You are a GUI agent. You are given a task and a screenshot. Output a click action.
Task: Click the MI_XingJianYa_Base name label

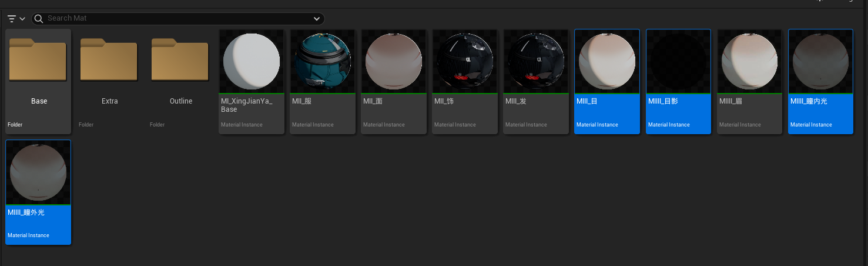coord(246,105)
